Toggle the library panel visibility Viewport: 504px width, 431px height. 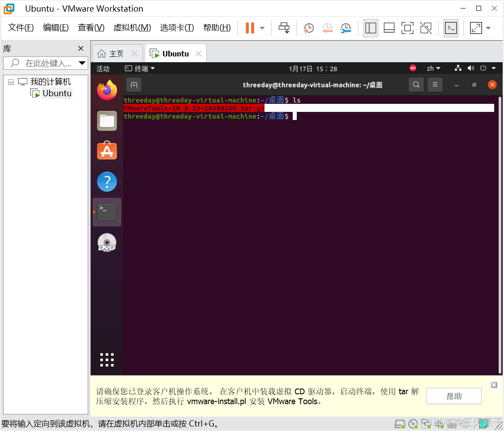pyautogui.click(x=371, y=28)
